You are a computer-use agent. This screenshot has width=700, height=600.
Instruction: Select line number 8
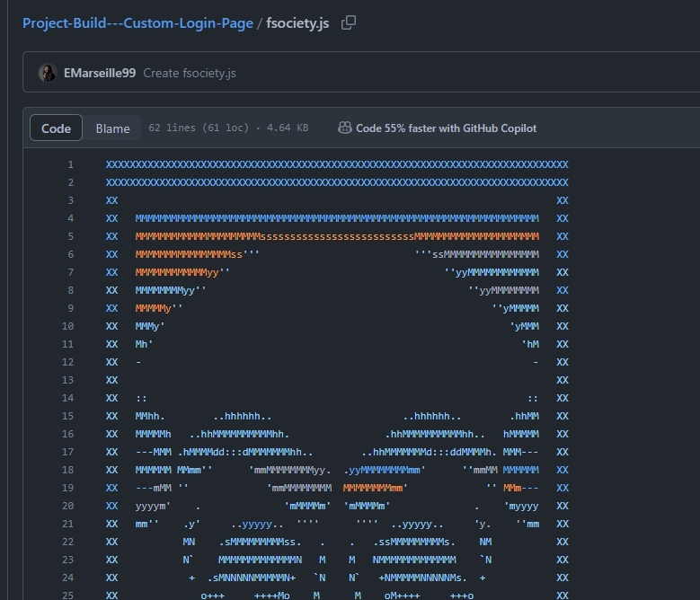70,290
